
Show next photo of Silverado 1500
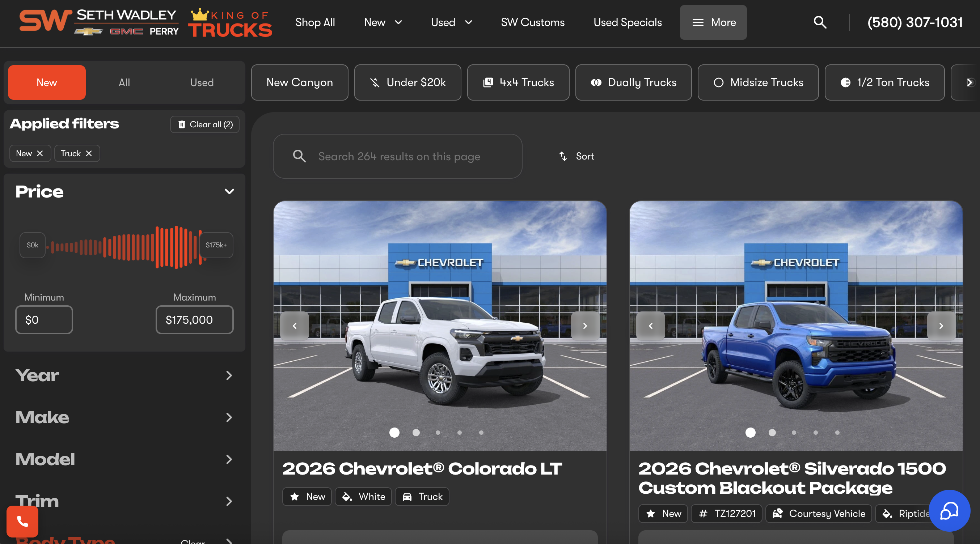pos(941,326)
